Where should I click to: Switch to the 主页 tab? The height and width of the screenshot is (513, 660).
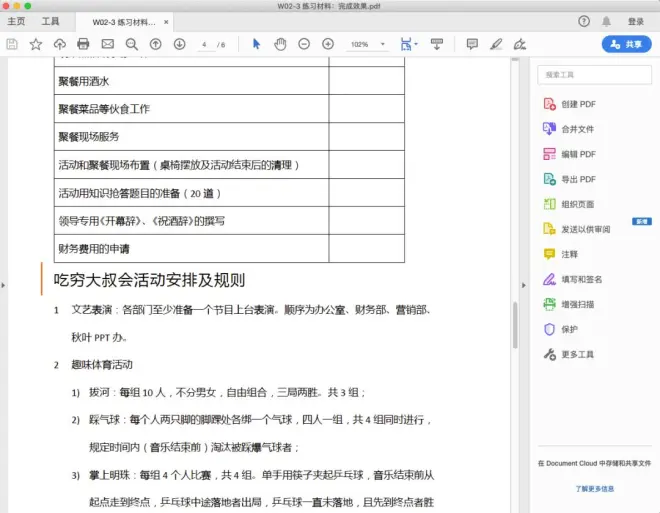tap(16, 21)
